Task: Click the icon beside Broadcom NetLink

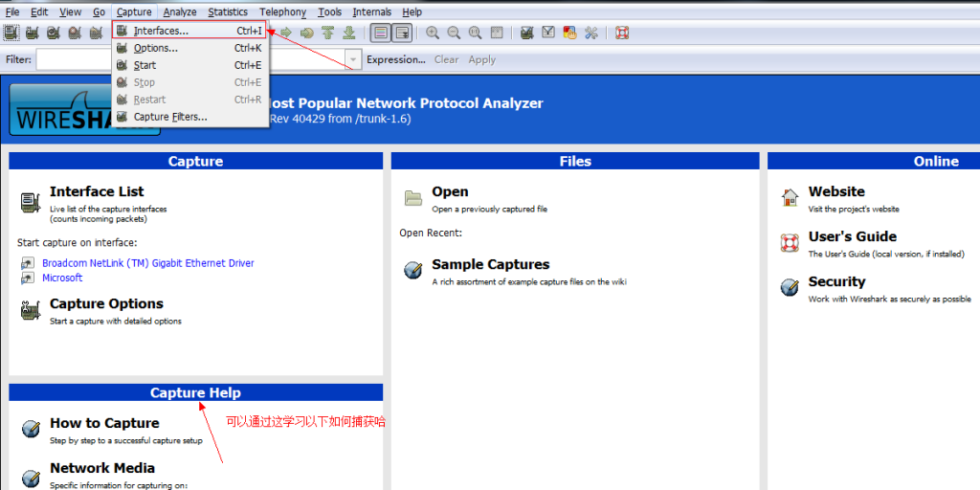Action: coord(28,263)
